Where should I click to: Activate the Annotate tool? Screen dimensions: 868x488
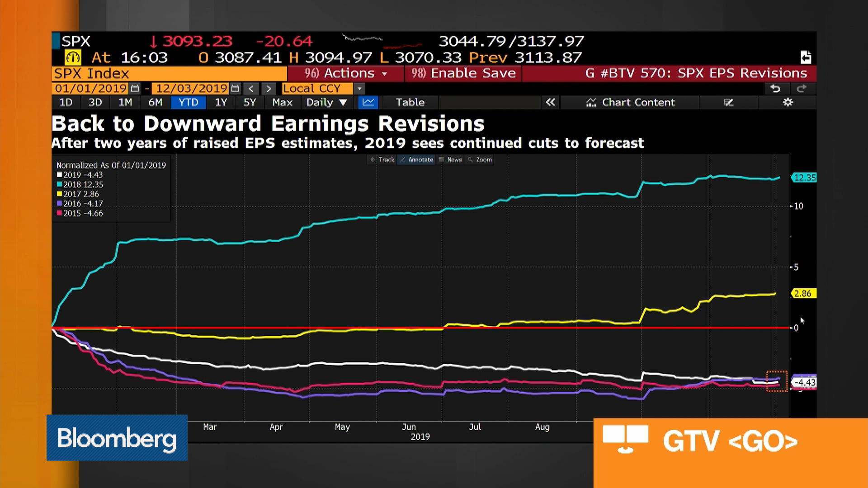click(416, 160)
